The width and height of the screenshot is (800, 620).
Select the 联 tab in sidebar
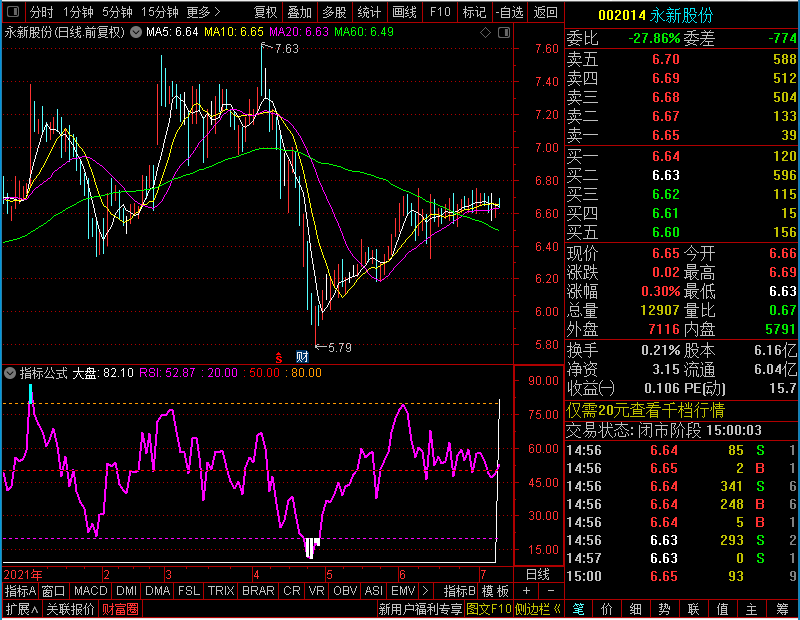click(x=693, y=609)
